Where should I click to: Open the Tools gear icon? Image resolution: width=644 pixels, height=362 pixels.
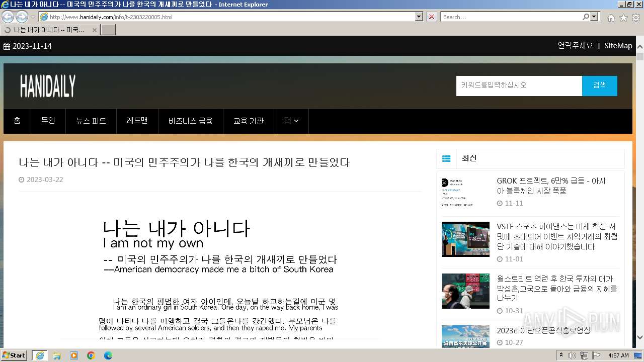636,17
